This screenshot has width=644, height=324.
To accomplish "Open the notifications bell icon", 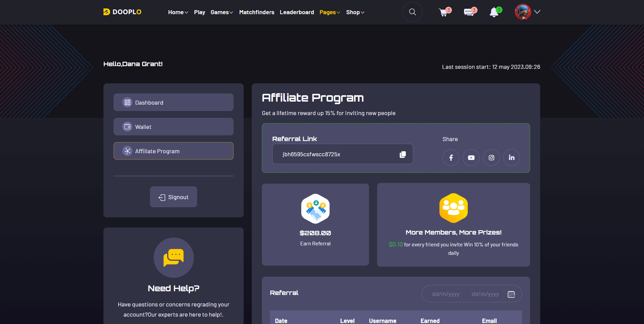I will 494,12.
